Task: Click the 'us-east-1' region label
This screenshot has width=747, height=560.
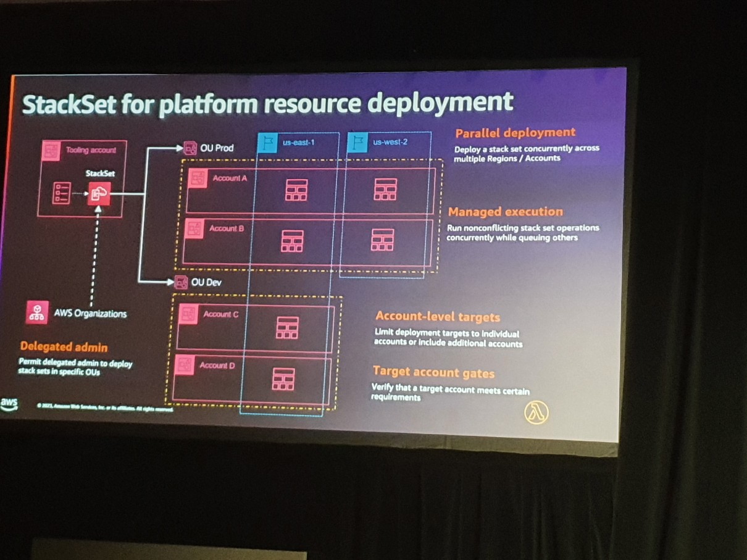Action: coord(299,143)
